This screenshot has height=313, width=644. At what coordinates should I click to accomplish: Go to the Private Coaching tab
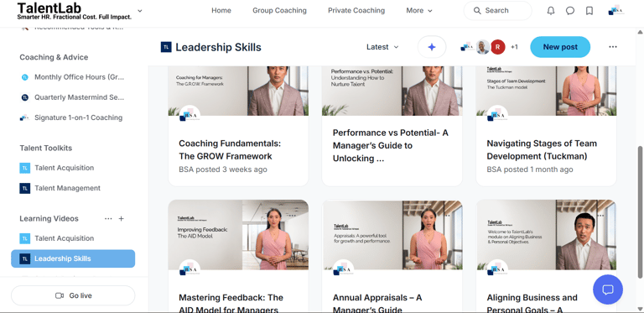356,11
